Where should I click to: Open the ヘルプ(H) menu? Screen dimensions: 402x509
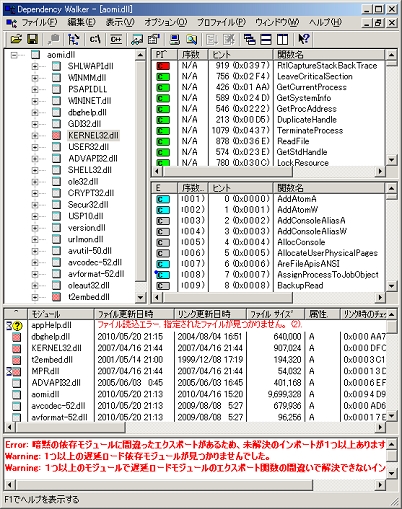coord(325,23)
